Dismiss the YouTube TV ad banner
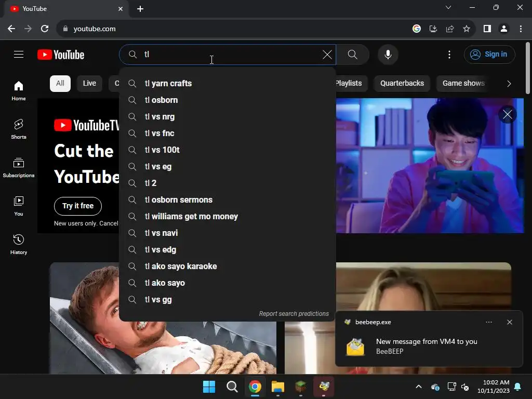Viewport: 532px width, 399px height. click(507, 114)
